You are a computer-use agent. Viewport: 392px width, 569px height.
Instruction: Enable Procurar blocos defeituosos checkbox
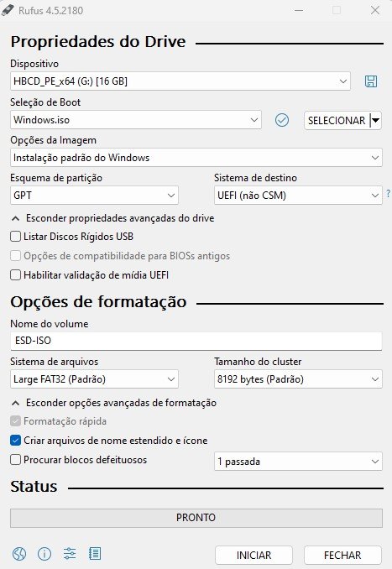15,460
